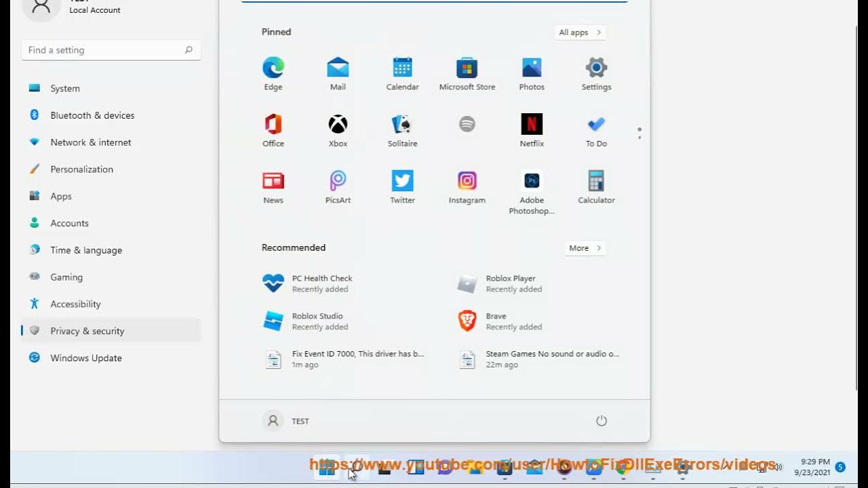Open Time & language settings
This screenshot has height=488, width=868.
point(111,250)
